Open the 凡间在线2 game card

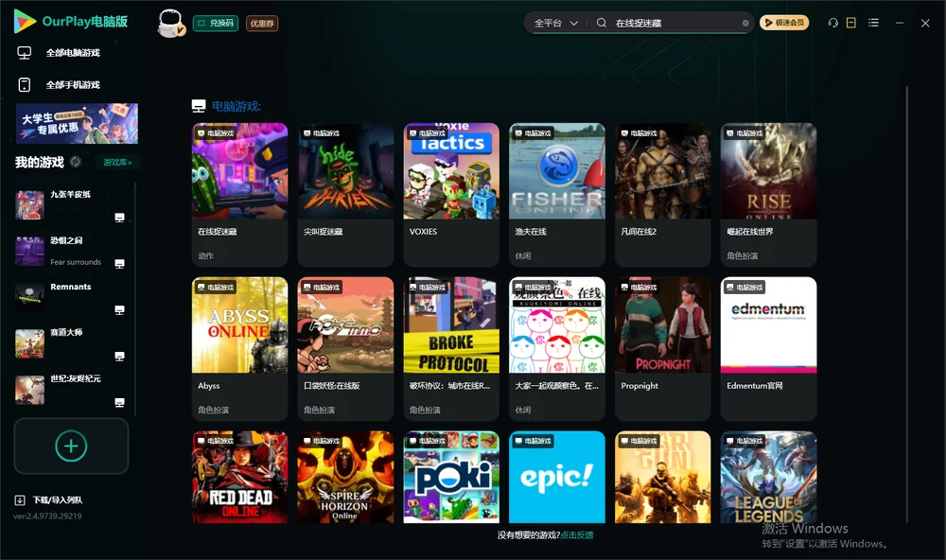click(663, 194)
